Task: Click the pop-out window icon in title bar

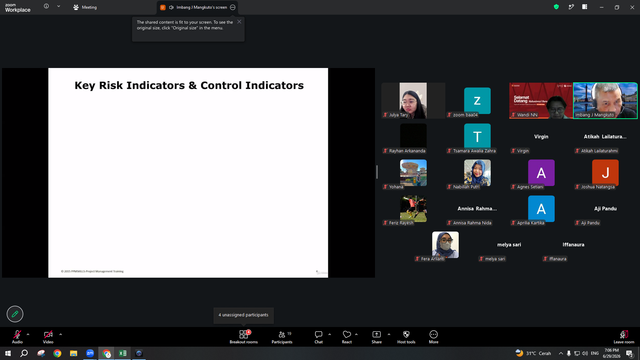Action: (x=571, y=7)
